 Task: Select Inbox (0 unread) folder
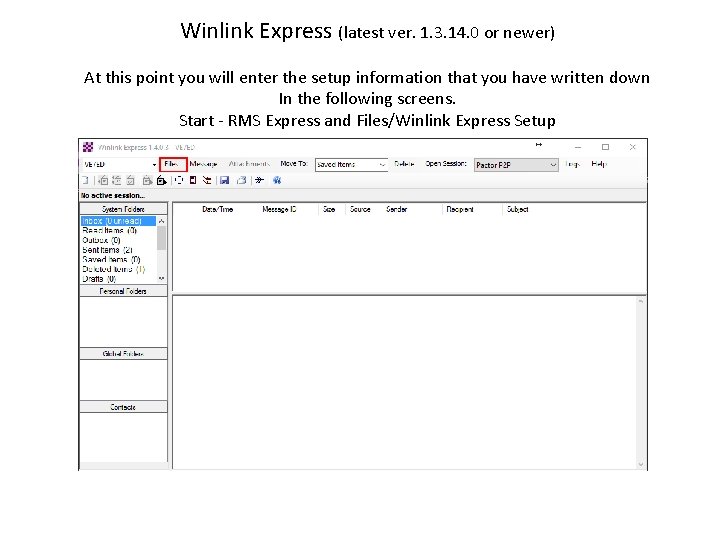[x=118, y=221]
